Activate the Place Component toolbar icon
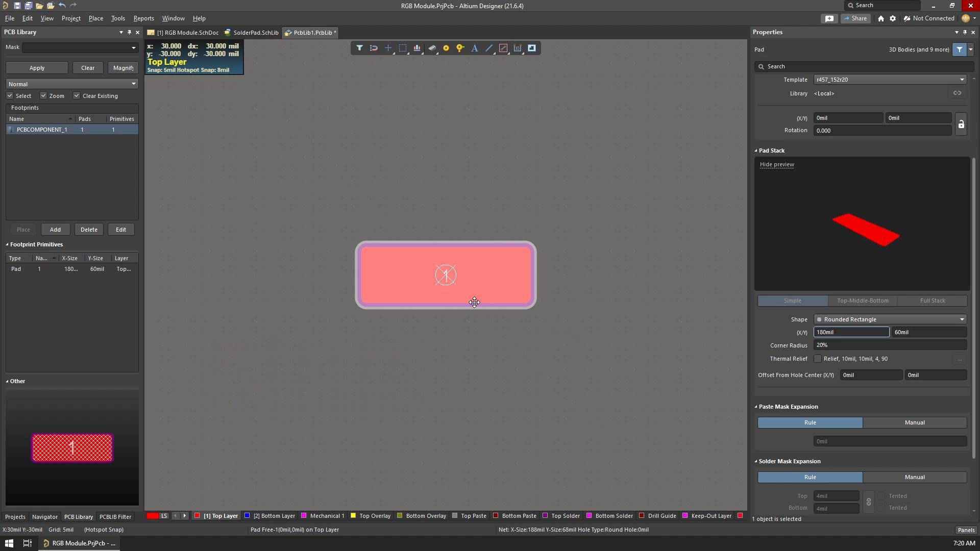This screenshot has width=980, height=551. tap(433, 48)
